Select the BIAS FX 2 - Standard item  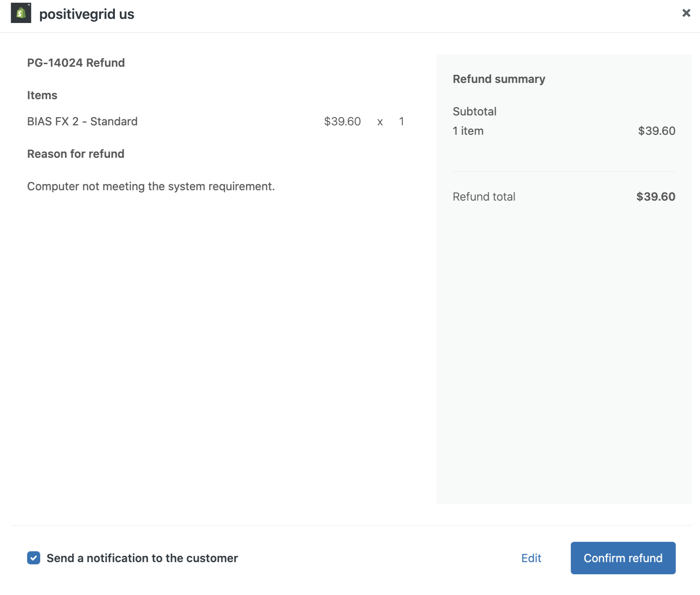click(x=82, y=121)
